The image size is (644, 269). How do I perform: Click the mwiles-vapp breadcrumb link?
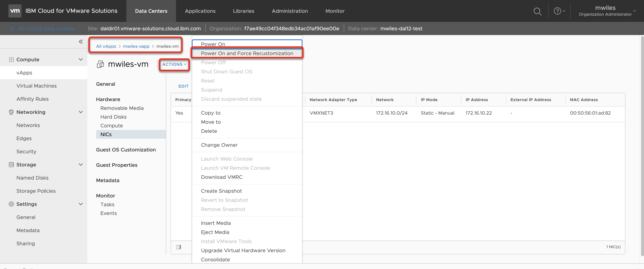click(136, 46)
